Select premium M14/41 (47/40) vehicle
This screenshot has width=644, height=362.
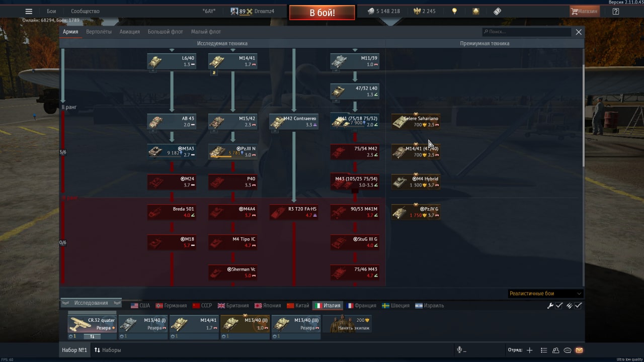coord(416,152)
